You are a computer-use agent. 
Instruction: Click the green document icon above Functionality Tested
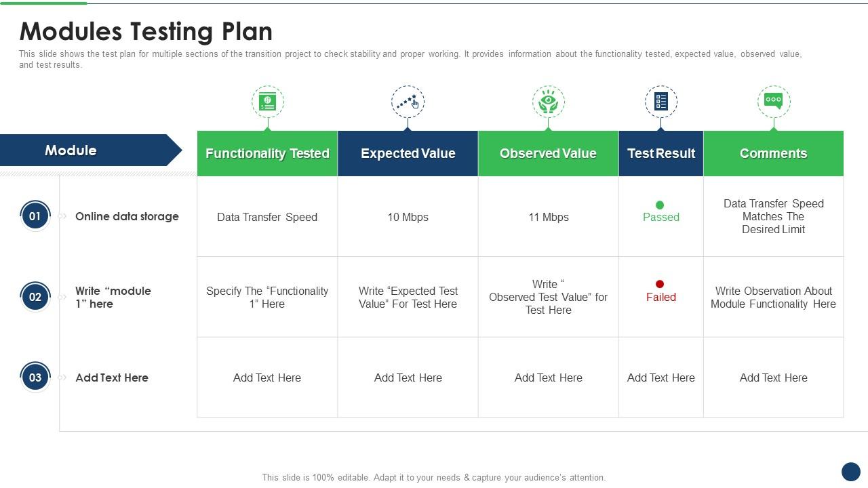tap(268, 102)
